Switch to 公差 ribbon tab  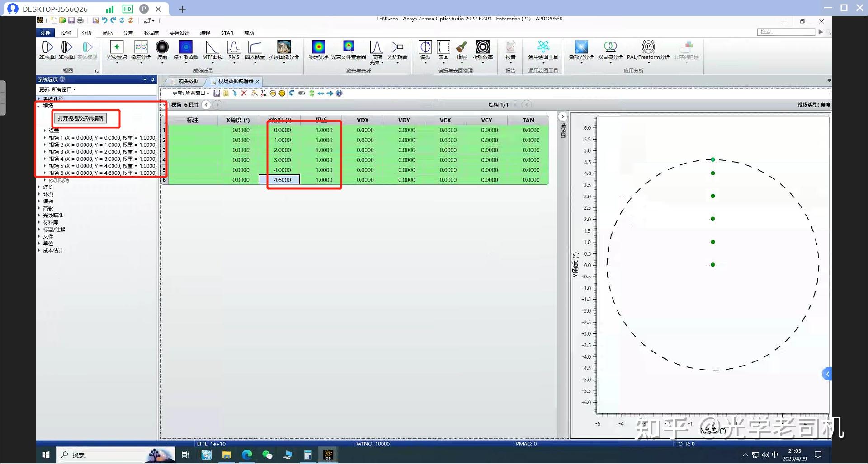128,33
